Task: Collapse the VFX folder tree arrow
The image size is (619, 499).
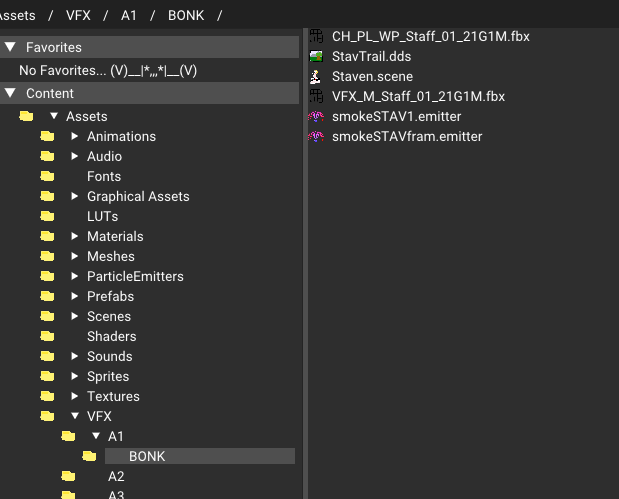Action: [x=75, y=416]
